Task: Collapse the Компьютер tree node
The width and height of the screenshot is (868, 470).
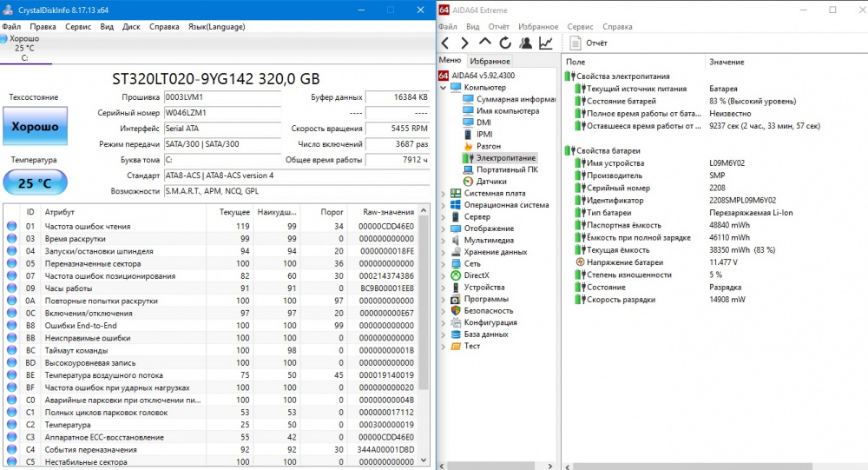Action: [x=443, y=88]
